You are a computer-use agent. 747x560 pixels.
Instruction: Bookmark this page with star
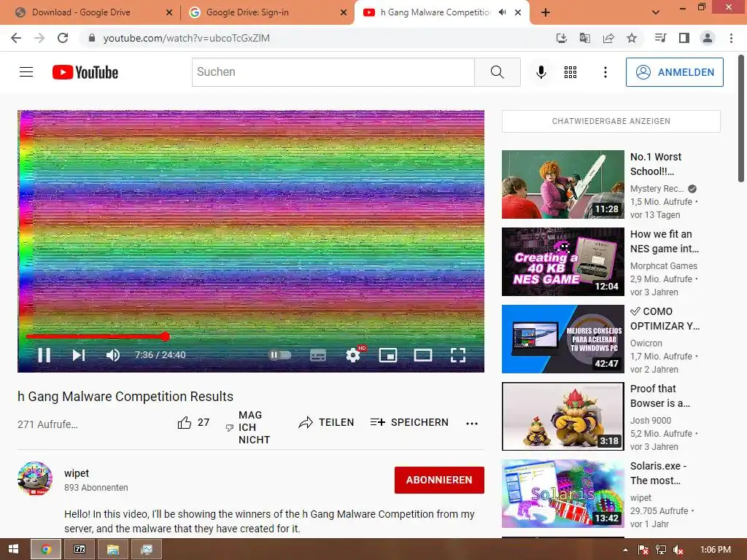pyautogui.click(x=632, y=38)
